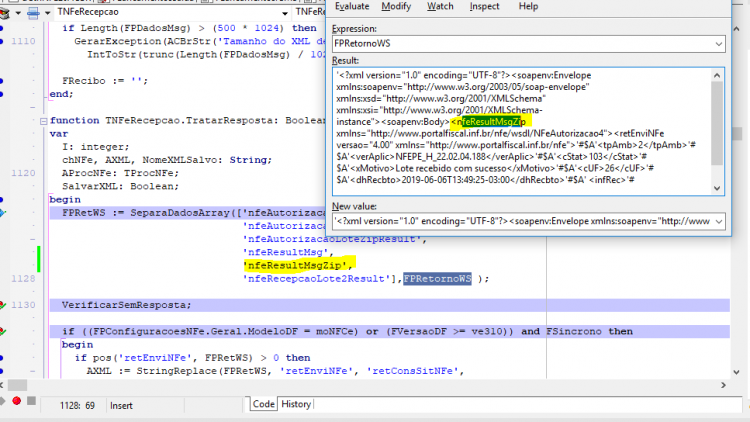Click the 'nfeResultMsg' string in the array
The height and width of the screenshot is (422, 750).
click(287, 252)
